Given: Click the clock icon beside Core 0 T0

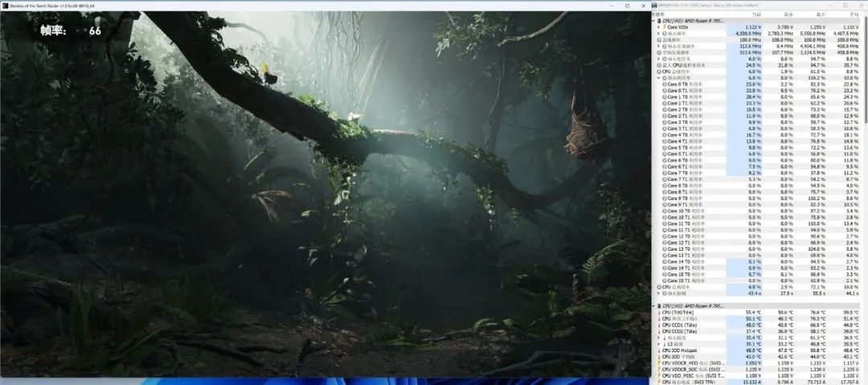Looking at the screenshot, I should [665, 84].
